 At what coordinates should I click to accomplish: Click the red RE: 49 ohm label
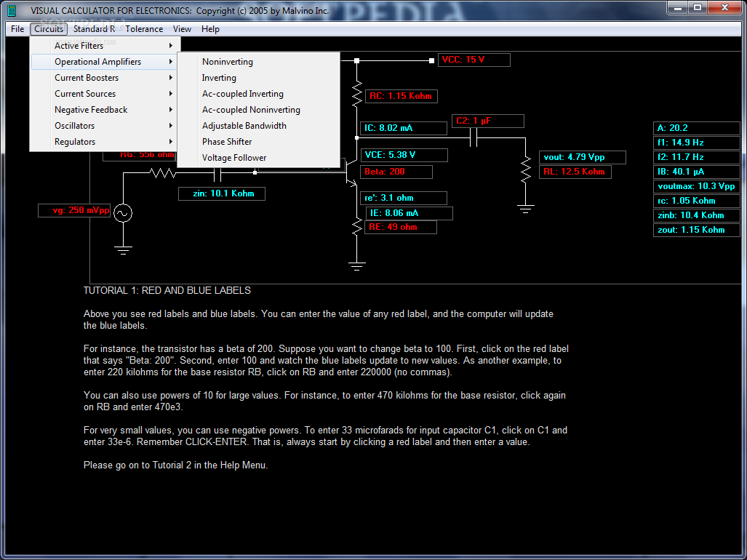coord(401,227)
